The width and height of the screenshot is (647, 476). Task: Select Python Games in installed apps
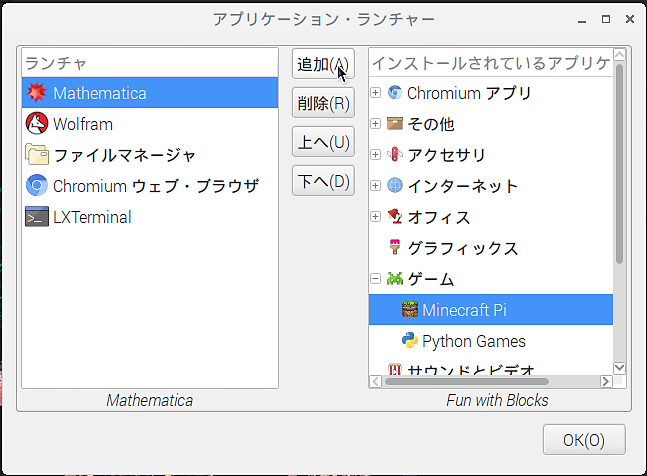[491, 340]
